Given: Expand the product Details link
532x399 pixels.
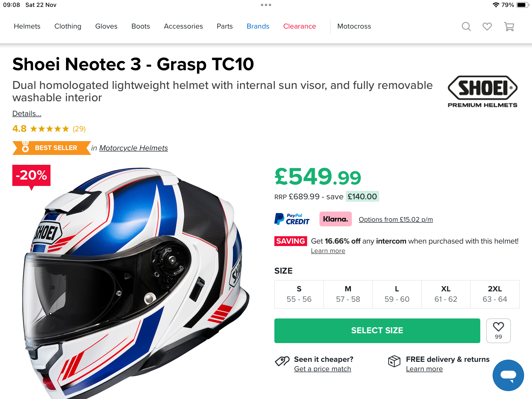Looking at the screenshot, I should pos(27,114).
